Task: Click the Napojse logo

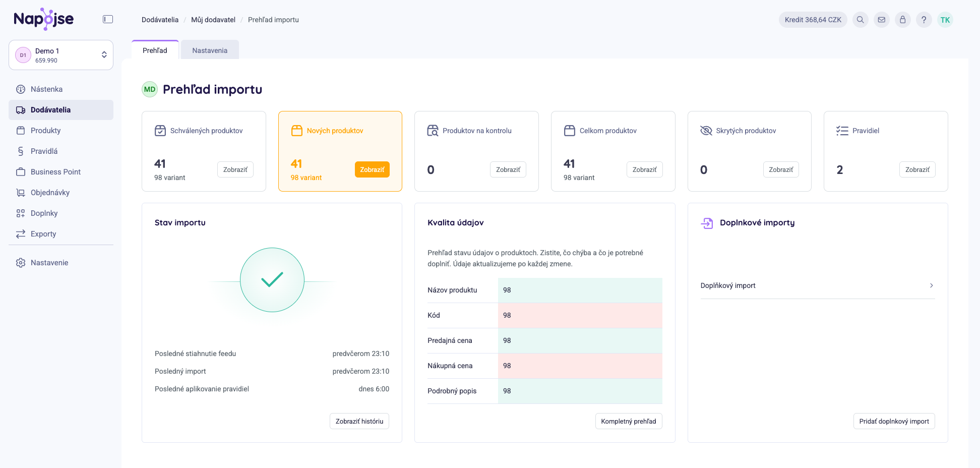Action: point(44,19)
